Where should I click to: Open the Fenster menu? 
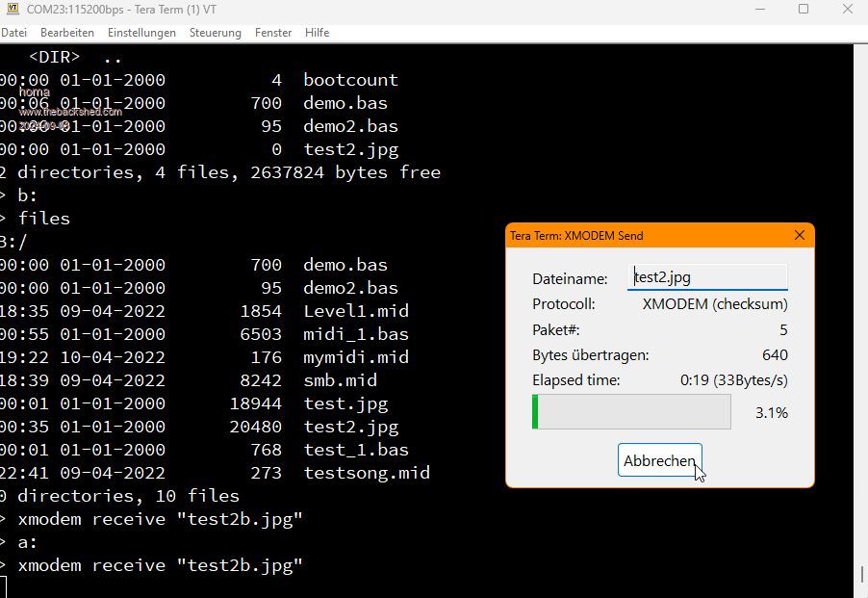[x=273, y=33]
